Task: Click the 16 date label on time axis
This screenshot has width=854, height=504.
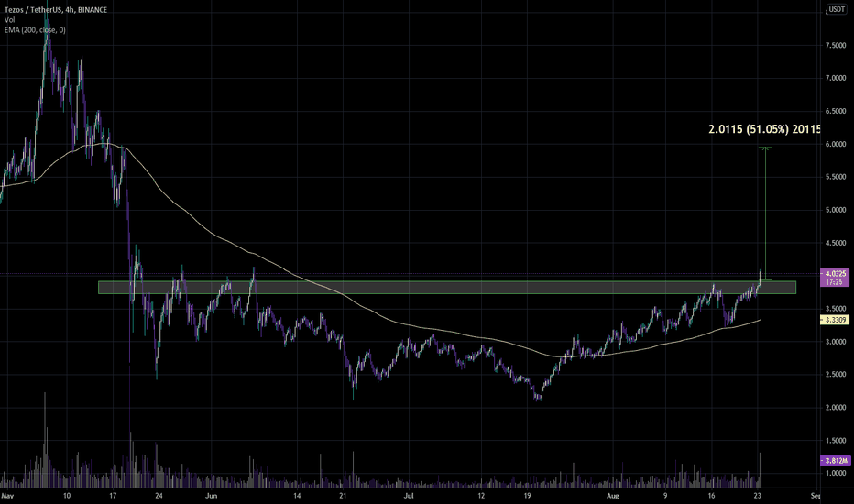Action: [711, 496]
